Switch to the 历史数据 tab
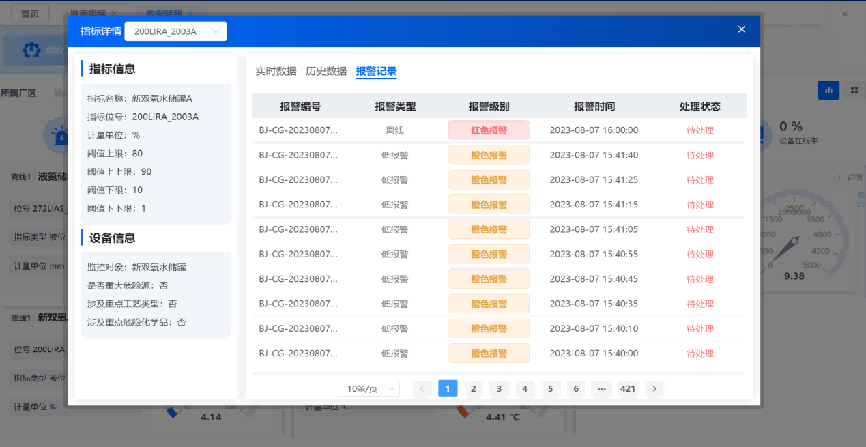866x447 pixels. point(326,71)
